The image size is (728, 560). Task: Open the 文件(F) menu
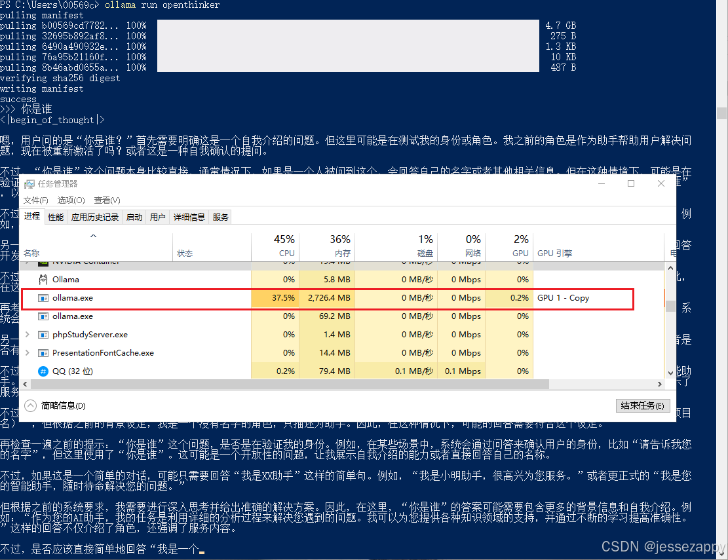pyautogui.click(x=36, y=200)
